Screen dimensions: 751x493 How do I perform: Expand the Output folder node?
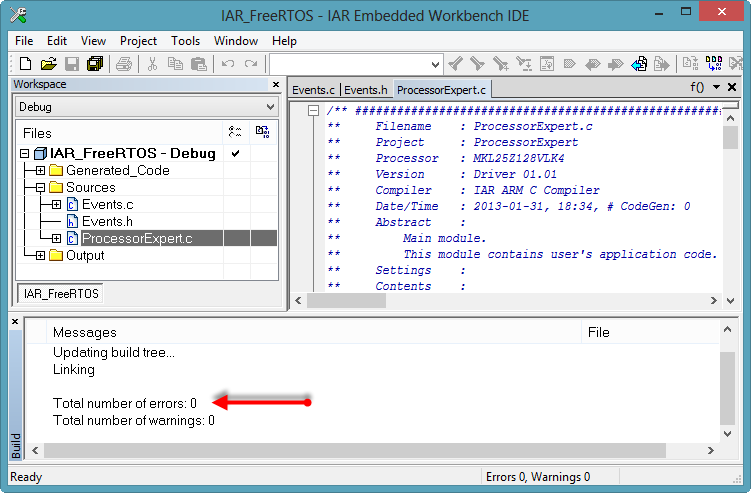coord(40,256)
